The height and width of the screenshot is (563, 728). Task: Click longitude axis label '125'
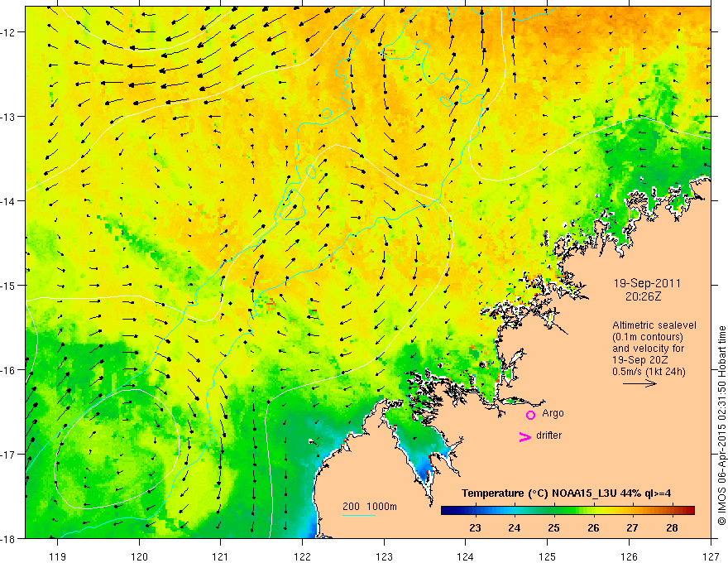click(x=548, y=556)
